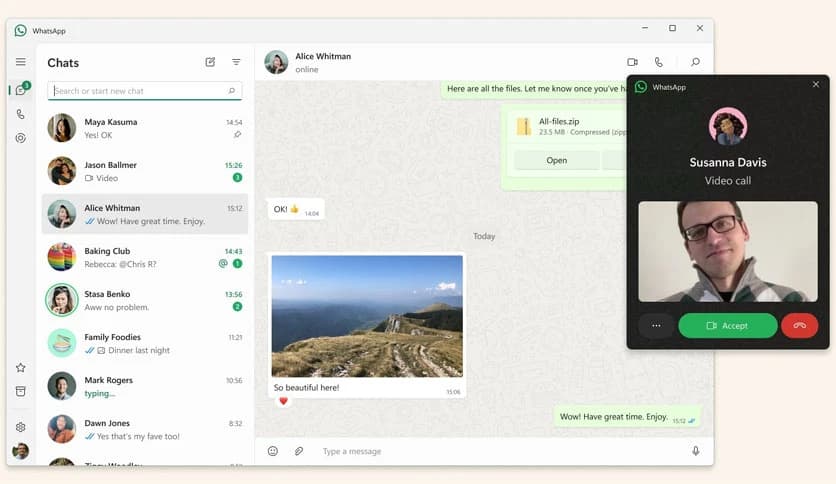Close the incoming call popup
836x484 pixels.
pos(816,85)
